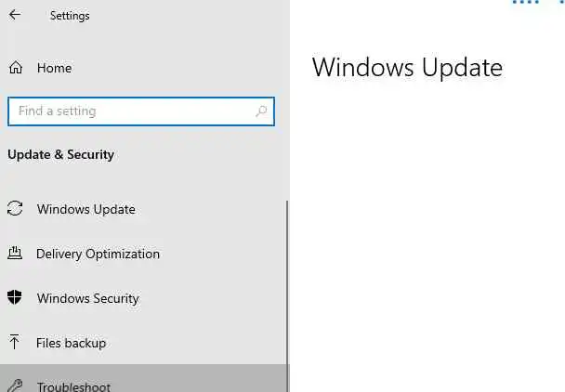This screenshot has height=392, width=565.
Task: Select Files backup from the sidebar
Action: [71, 343]
